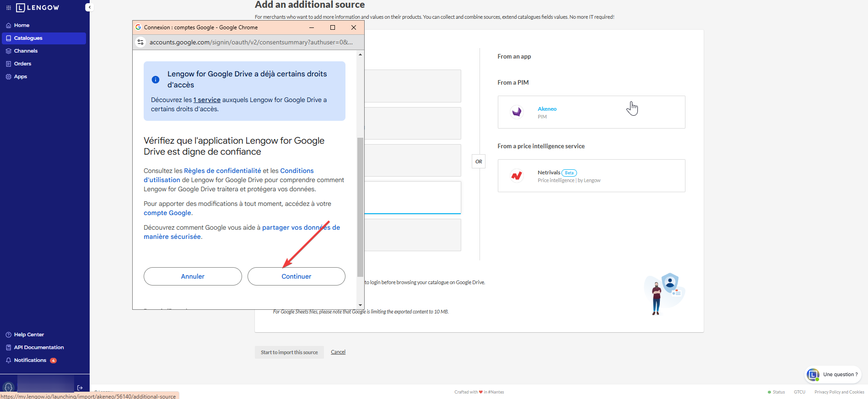Open the Channels section

pos(26,51)
